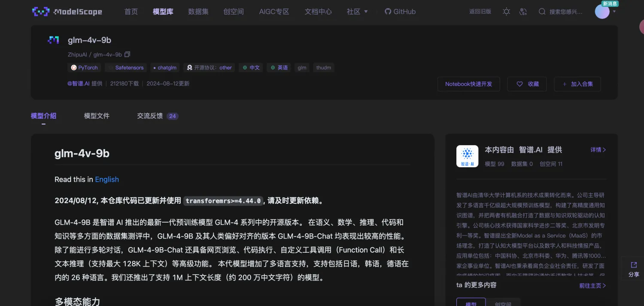
Task: Select the PyTorch tag
Action: click(x=85, y=67)
